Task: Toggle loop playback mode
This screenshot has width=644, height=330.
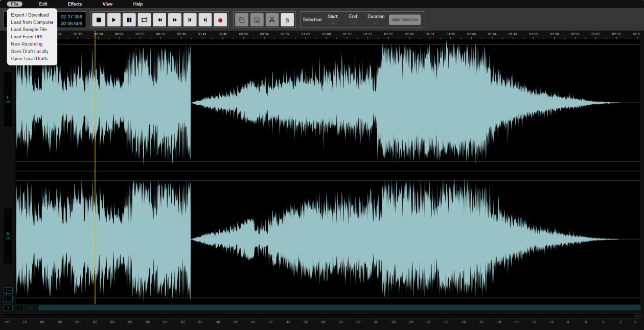Action: [x=144, y=20]
